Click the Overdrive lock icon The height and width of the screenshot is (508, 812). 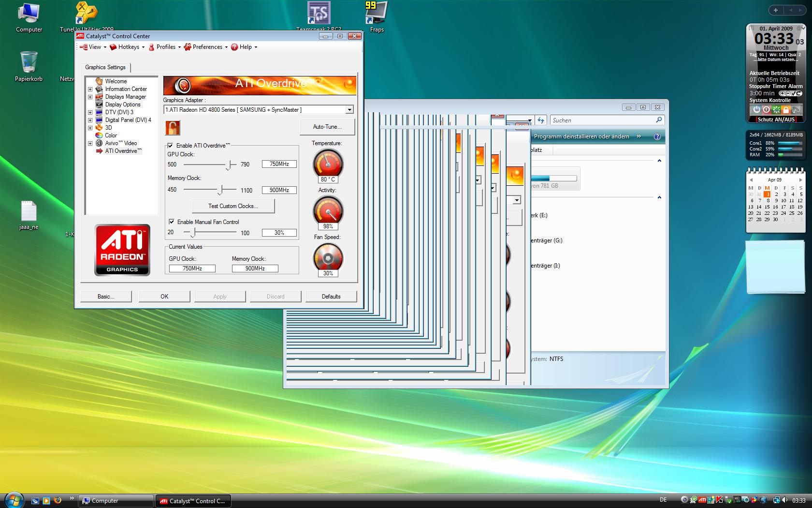click(x=173, y=128)
